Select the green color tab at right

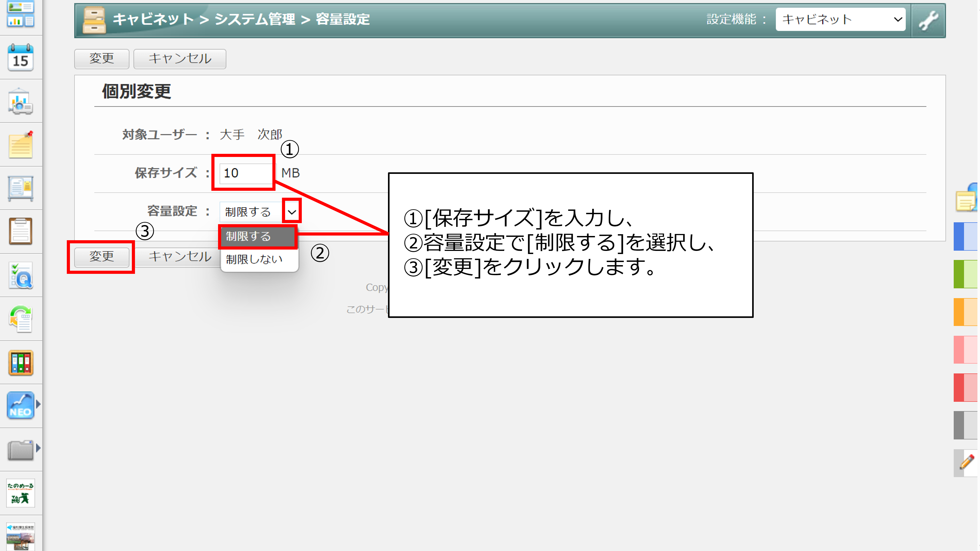(966, 274)
